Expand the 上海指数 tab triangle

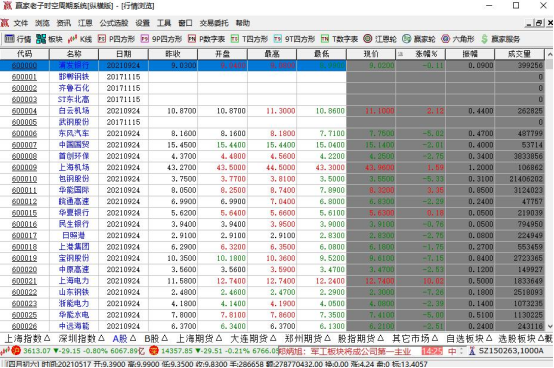(x=48, y=338)
